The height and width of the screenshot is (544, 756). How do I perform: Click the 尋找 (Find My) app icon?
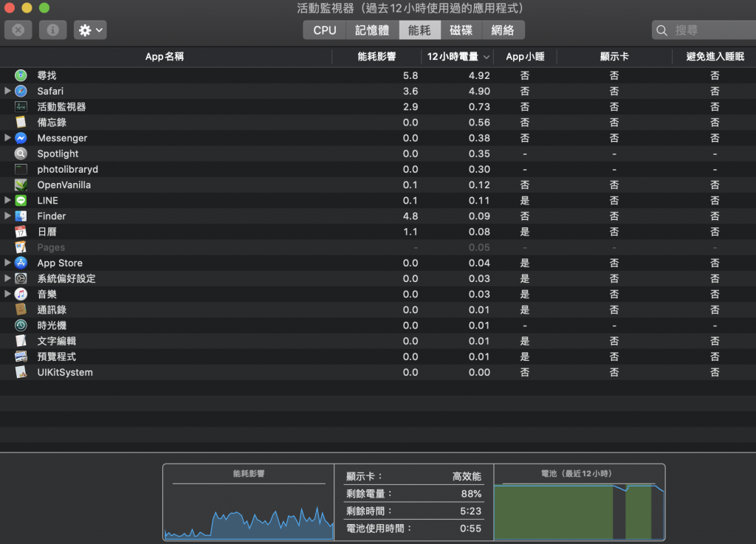pos(21,75)
